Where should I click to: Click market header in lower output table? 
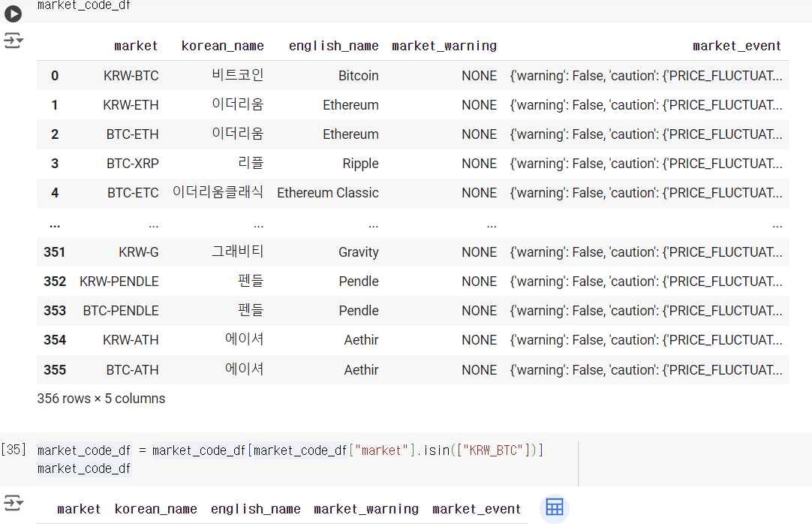point(79,509)
